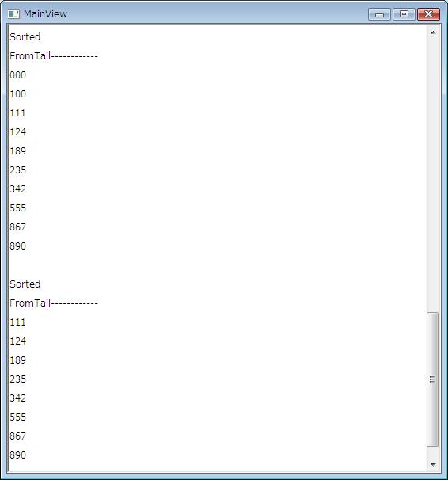Click the scrollbar down arrow
Image resolution: width=448 pixels, height=480 pixels.
[433, 464]
